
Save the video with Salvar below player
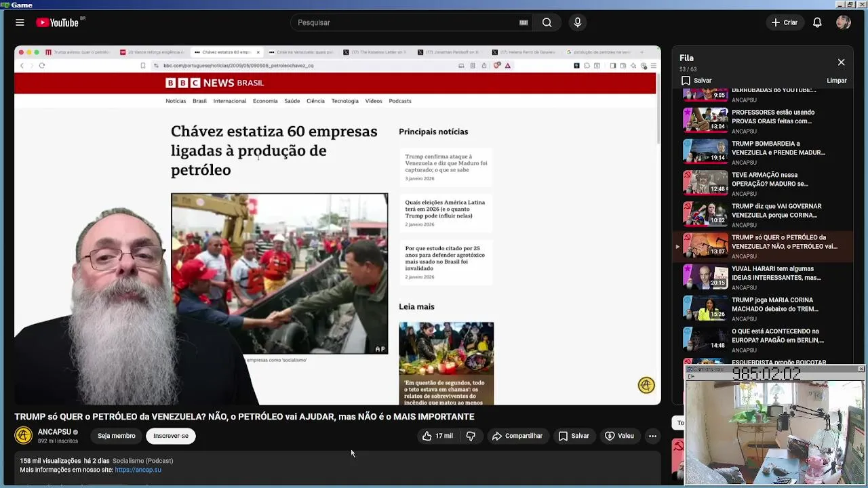[574, 436]
